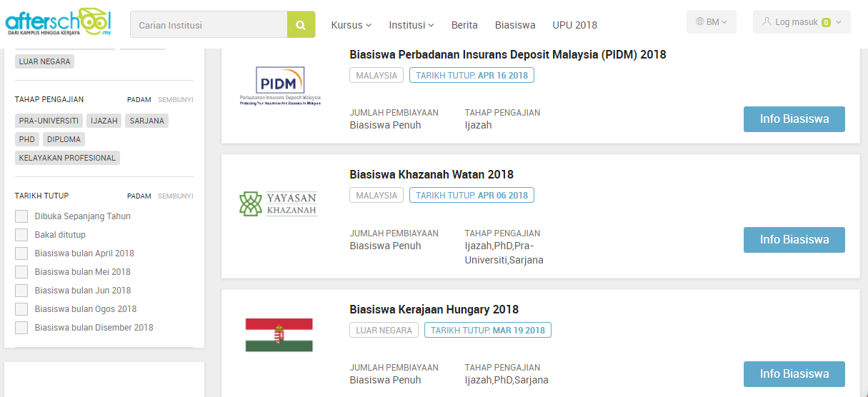Click the green search magnifier button
The height and width of the screenshot is (397, 868).
(301, 25)
